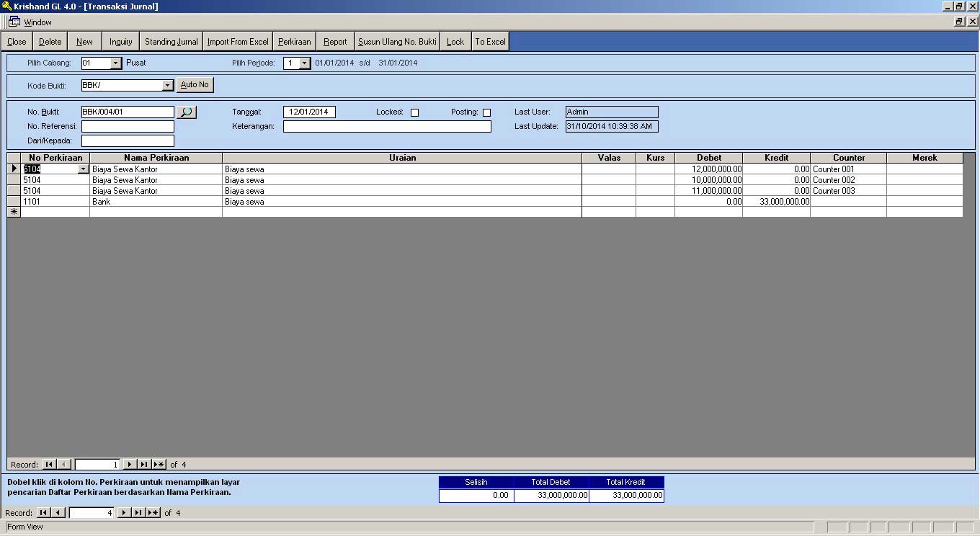The image size is (980, 536).
Task: Go to first record in journal grid navigator
Action: pos(50,465)
